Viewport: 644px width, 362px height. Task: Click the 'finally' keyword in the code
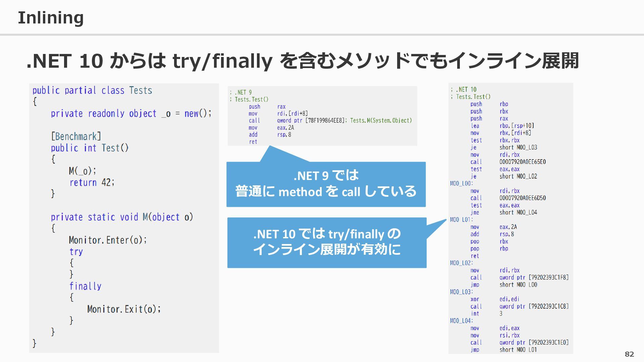click(85, 286)
